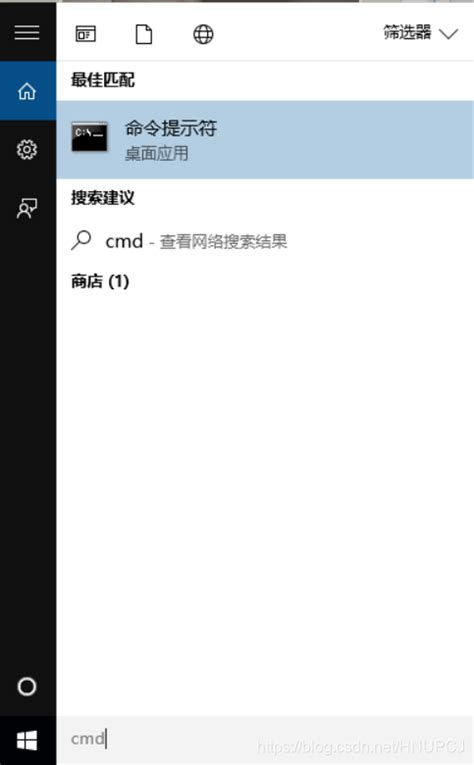Filter results by web globe icon
The width and height of the screenshot is (474, 765).
tap(203, 34)
